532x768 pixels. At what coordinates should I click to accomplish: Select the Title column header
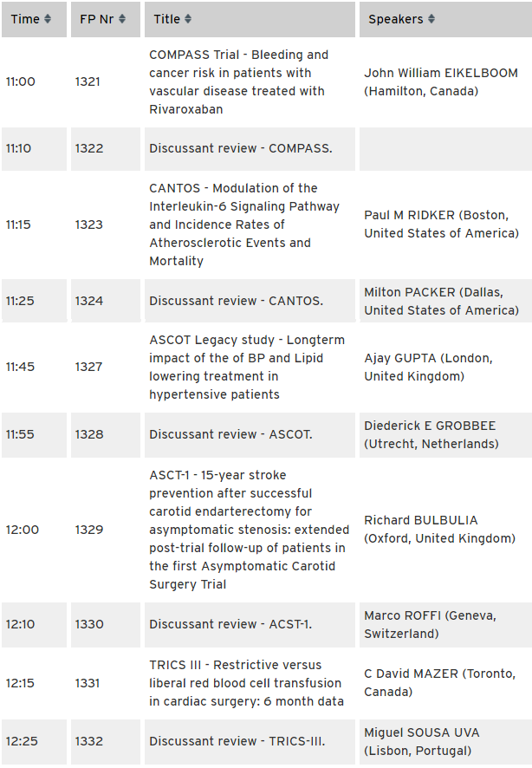click(250, 19)
